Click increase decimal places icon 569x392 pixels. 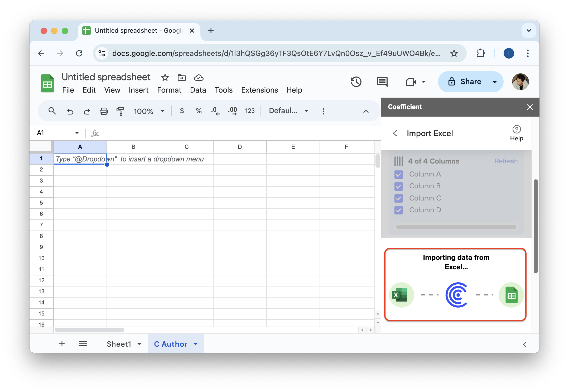click(x=233, y=111)
